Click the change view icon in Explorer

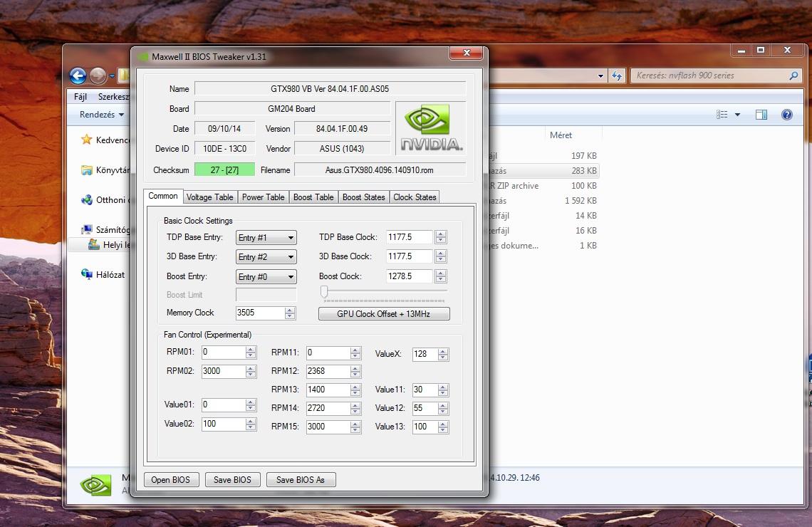pyautogui.click(x=722, y=115)
